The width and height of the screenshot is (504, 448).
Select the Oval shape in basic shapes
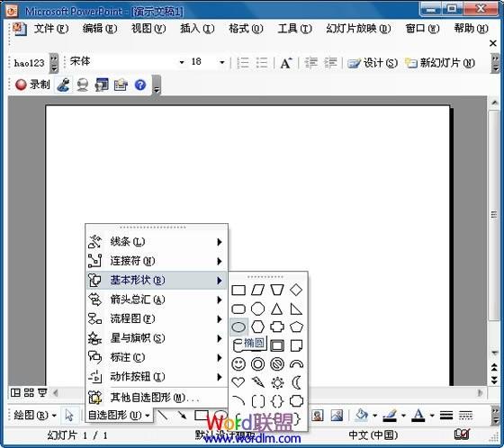pos(238,327)
